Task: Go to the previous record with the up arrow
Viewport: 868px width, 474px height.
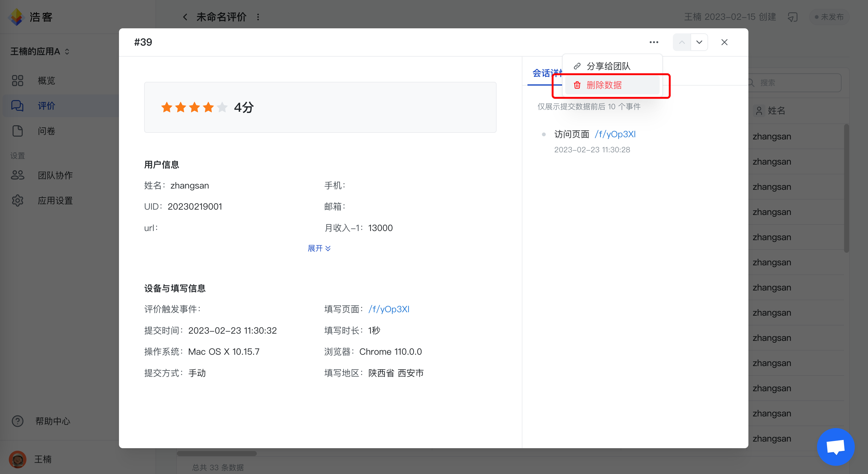Action: [682, 42]
